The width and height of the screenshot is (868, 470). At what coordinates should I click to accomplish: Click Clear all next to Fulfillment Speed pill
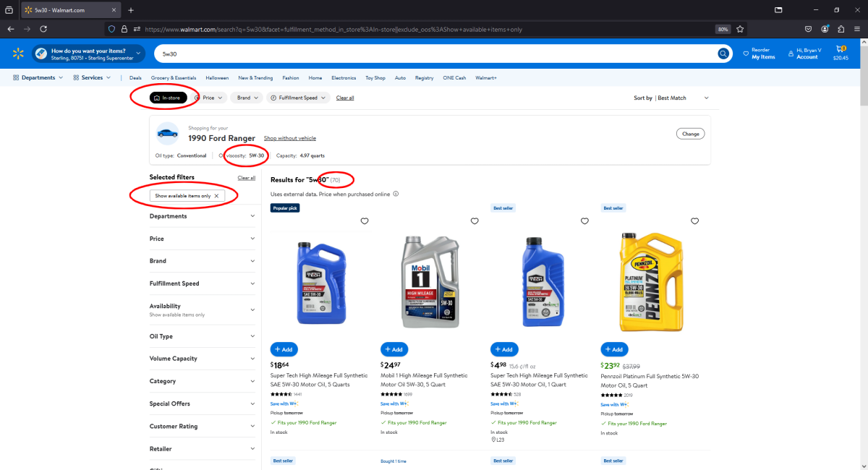[345, 98]
